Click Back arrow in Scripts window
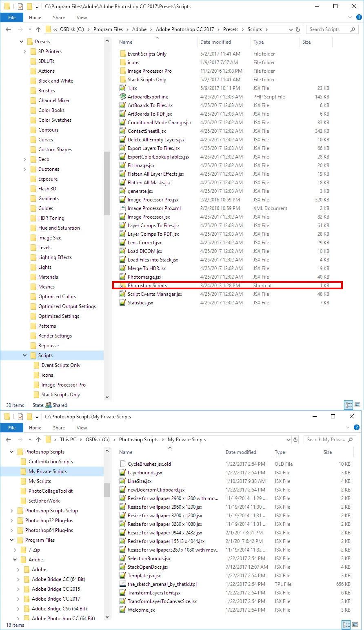 coord(9,29)
